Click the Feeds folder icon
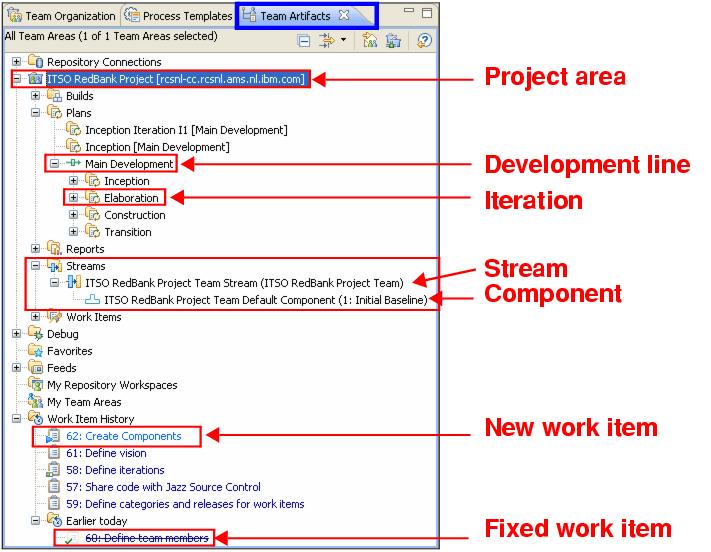The image size is (711, 552). tap(35, 367)
